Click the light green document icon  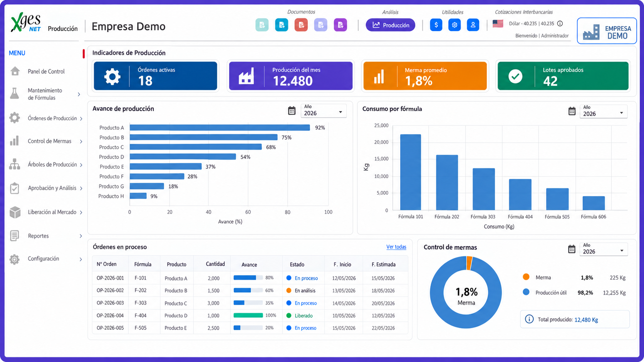click(262, 25)
